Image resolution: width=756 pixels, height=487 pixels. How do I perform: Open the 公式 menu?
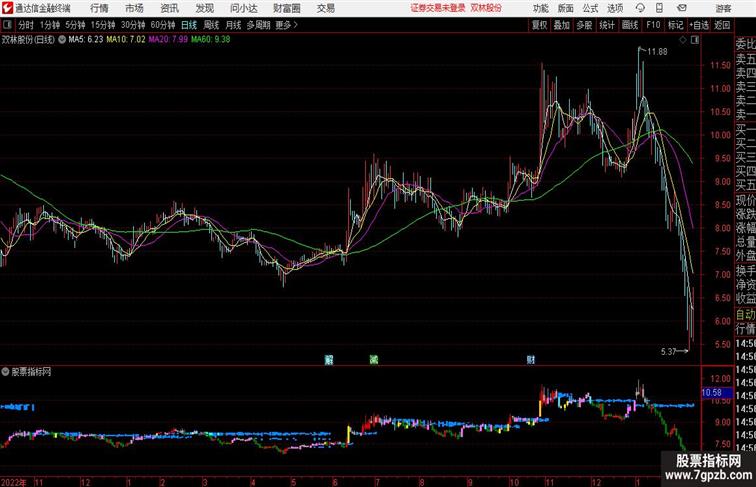pos(590,8)
